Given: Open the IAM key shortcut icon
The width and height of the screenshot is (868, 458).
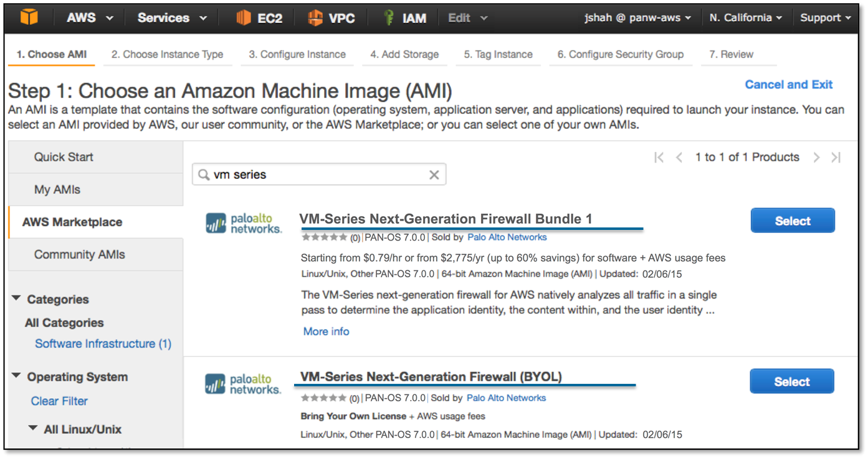Looking at the screenshot, I should [x=389, y=17].
